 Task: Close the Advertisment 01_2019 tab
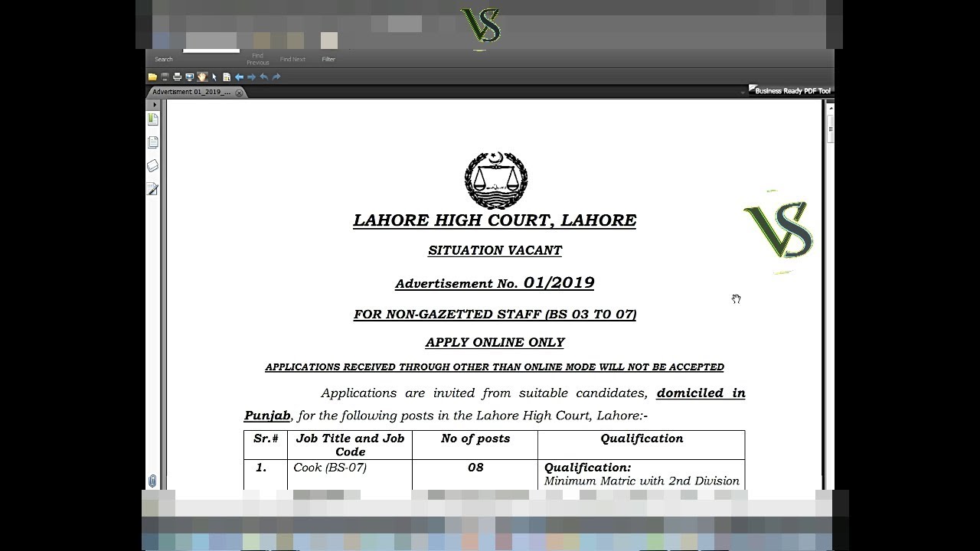pos(239,93)
